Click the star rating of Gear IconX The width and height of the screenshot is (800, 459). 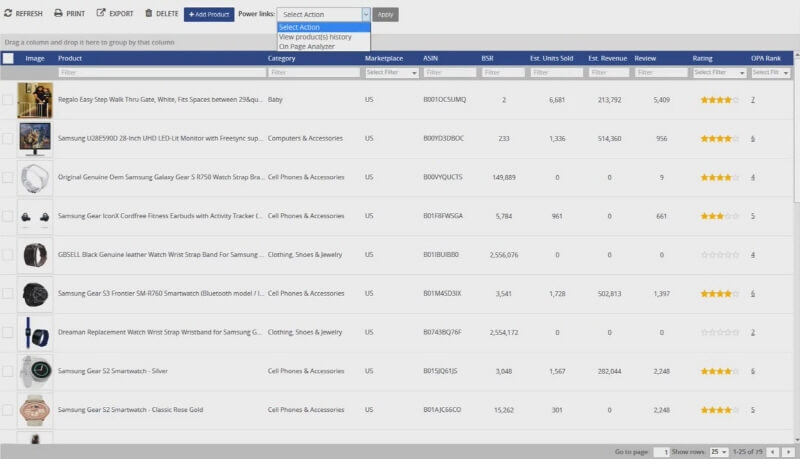click(719, 216)
